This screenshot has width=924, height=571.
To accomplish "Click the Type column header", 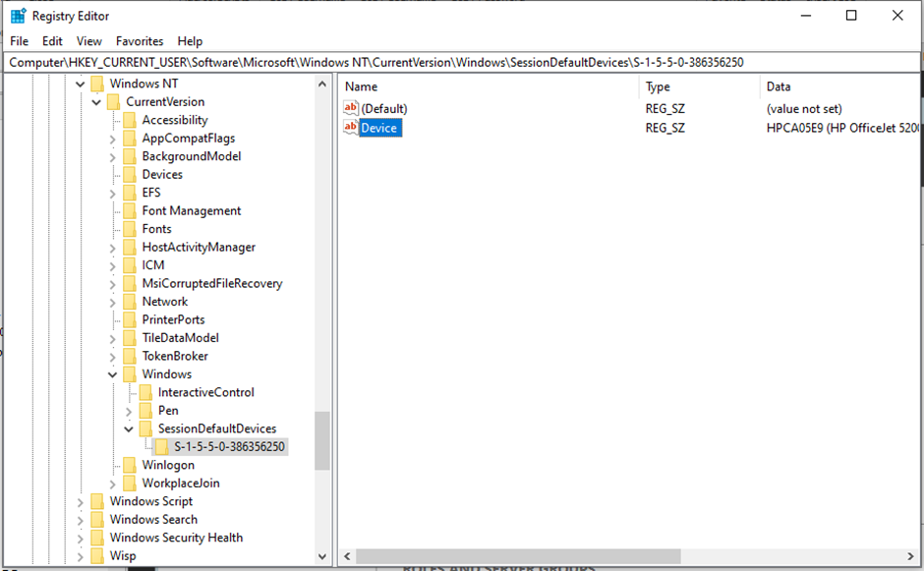I will (x=696, y=86).
